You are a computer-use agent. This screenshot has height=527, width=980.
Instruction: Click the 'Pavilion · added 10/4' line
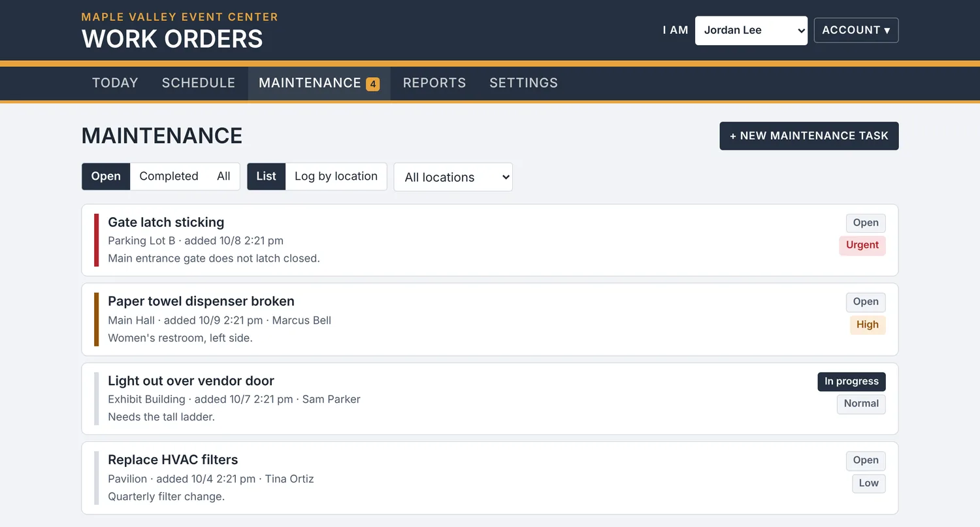point(211,479)
